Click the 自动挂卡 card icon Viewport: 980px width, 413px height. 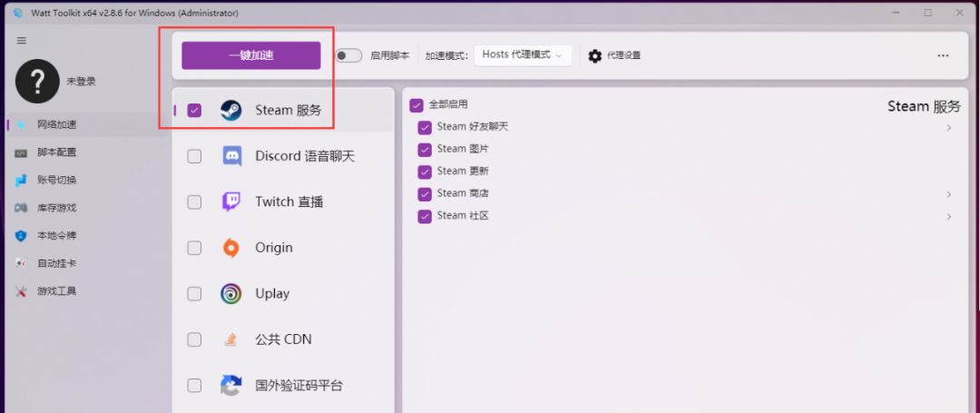[x=21, y=263]
